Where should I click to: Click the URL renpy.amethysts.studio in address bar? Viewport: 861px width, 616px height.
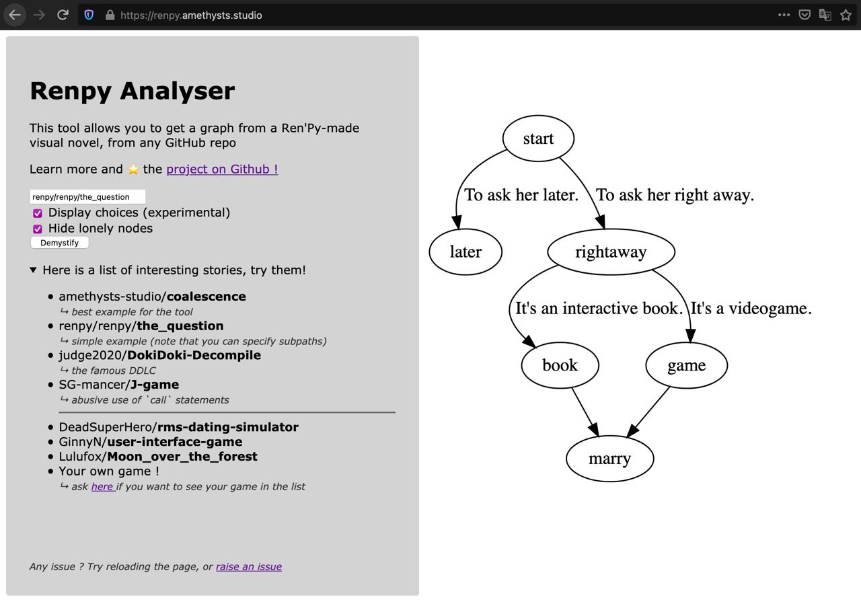tap(191, 15)
